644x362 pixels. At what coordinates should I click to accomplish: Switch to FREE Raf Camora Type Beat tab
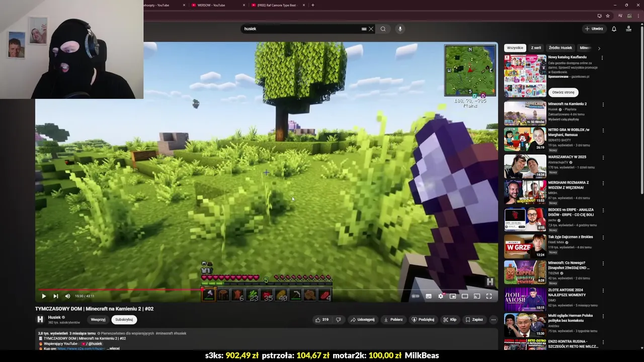277,5
